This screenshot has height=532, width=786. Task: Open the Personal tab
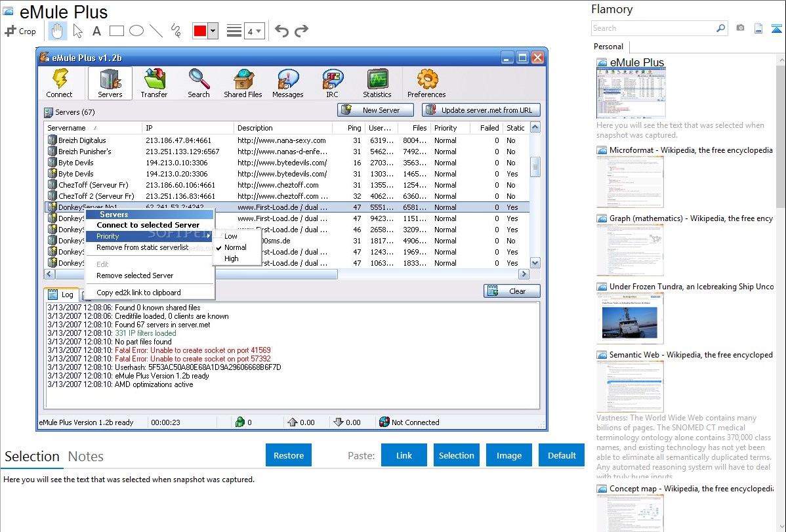[x=609, y=47]
